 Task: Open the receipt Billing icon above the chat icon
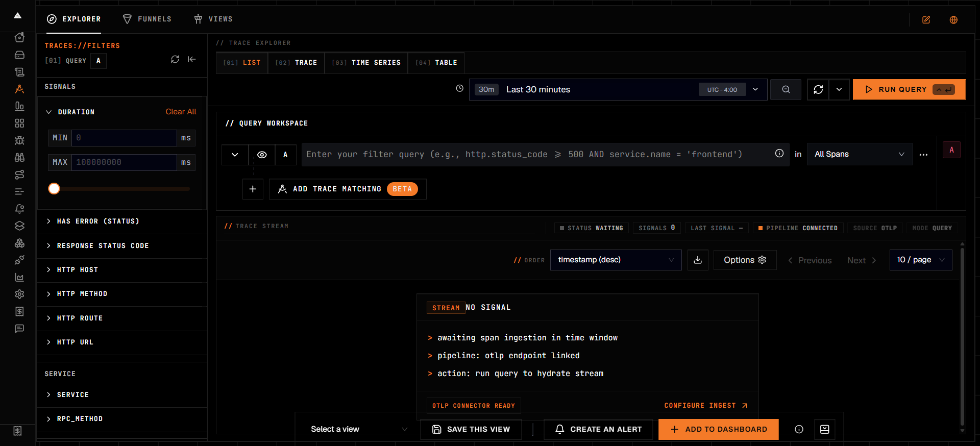pos(19,311)
